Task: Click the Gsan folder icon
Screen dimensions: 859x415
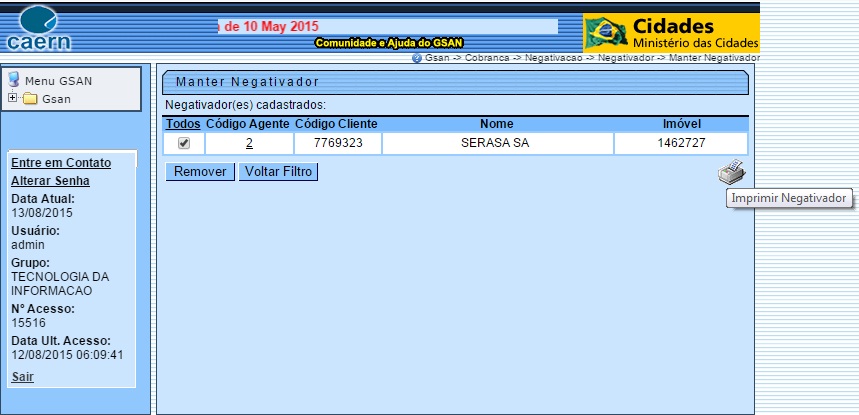Action: click(x=29, y=99)
